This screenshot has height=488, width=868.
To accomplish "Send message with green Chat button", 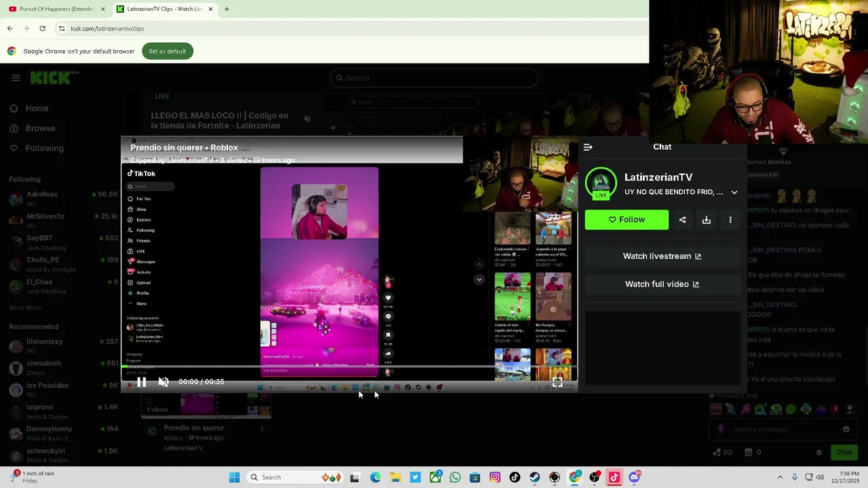I will click(x=844, y=452).
